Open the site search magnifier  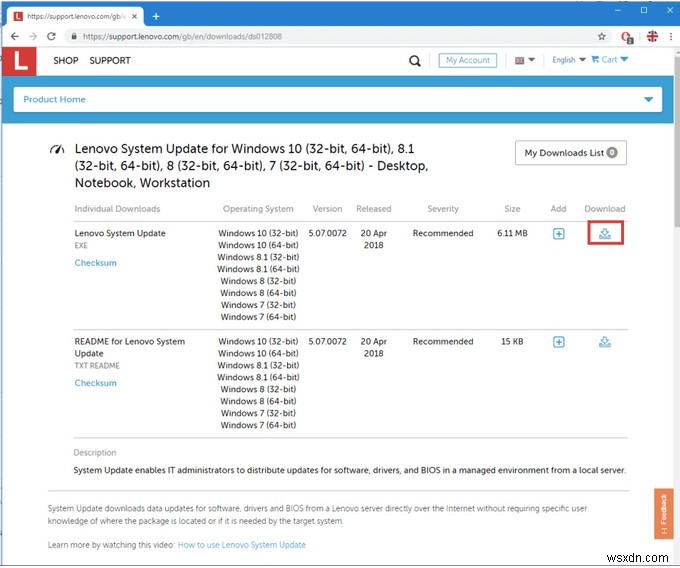click(415, 61)
